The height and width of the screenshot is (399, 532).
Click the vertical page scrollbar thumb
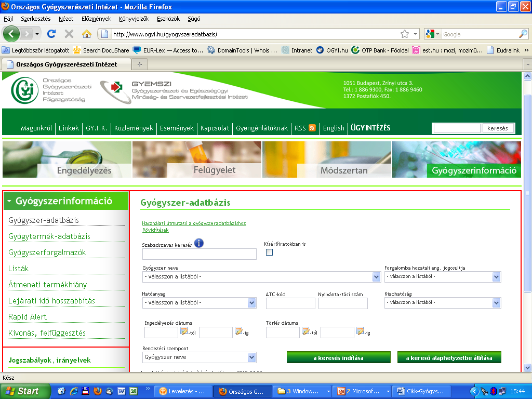pos(528,193)
